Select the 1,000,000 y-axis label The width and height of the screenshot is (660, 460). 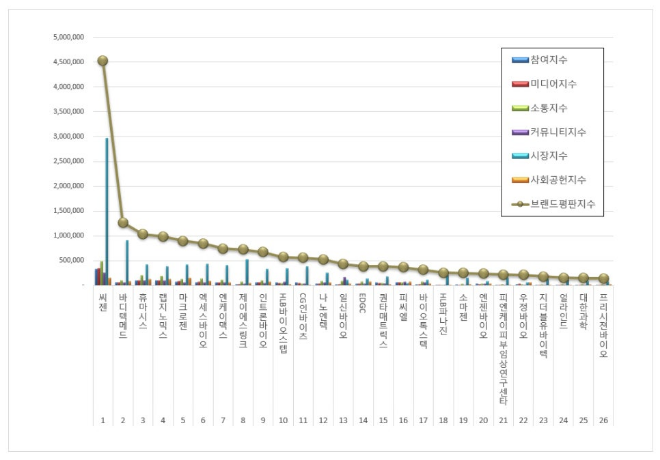point(67,235)
